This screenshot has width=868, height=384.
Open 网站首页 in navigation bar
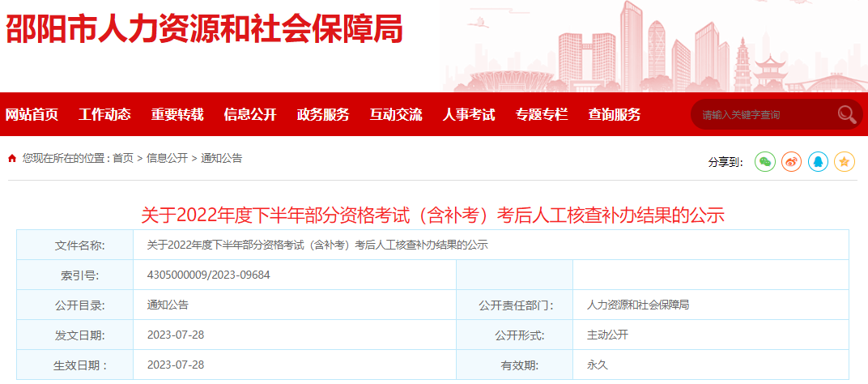tap(32, 115)
